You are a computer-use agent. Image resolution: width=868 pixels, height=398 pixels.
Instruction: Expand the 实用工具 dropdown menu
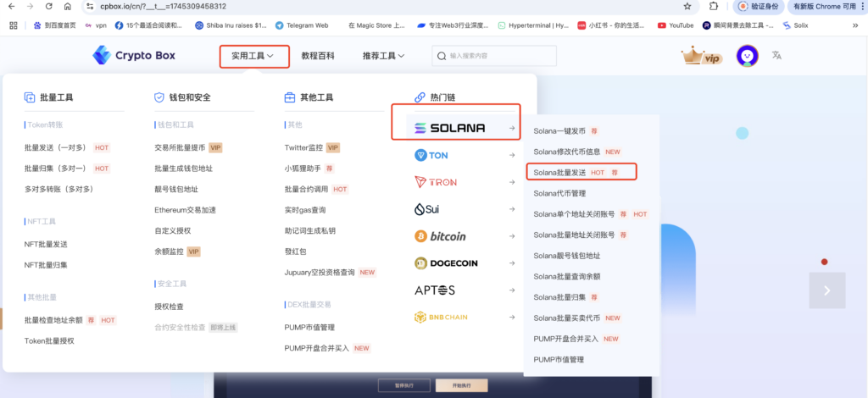[253, 56]
